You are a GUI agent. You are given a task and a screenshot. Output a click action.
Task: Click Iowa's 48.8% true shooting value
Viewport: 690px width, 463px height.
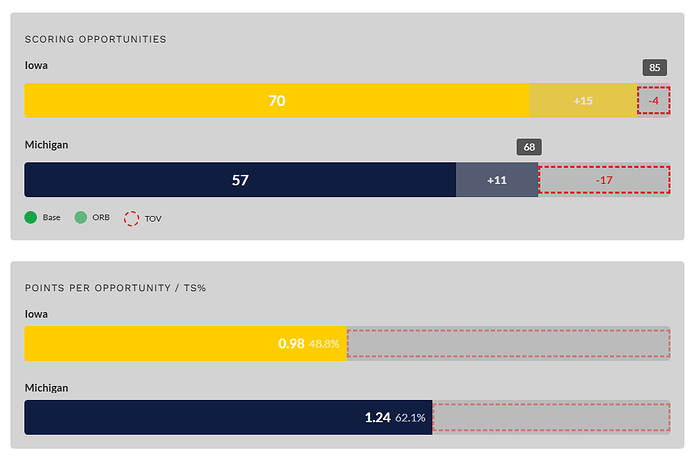pos(324,344)
